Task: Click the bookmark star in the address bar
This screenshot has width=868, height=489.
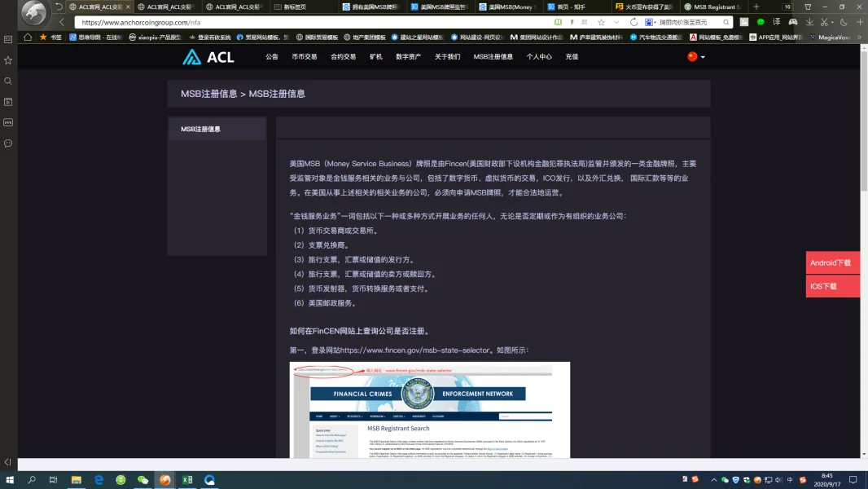Action: 601,23
